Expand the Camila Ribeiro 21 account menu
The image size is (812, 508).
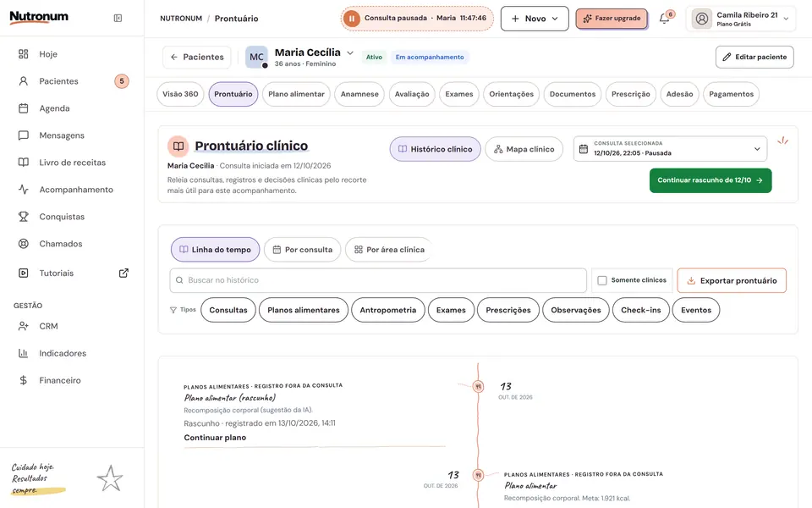click(x=741, y=19)
